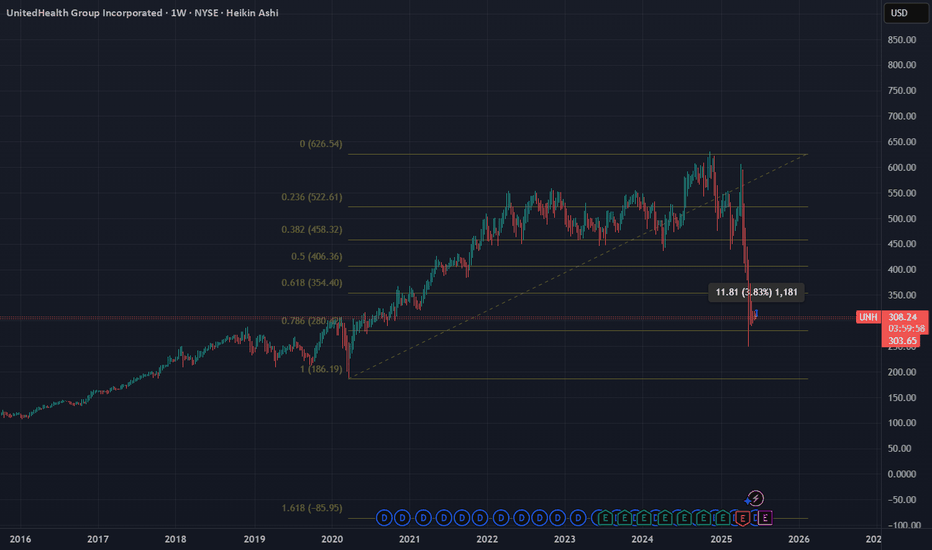
Task: Click the 11.81 (3.83%) measurement tooltip
Action: click(756, 292)
